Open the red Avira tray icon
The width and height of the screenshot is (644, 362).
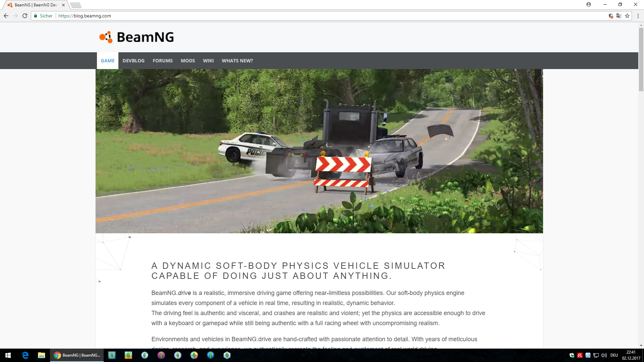point(580,355)
